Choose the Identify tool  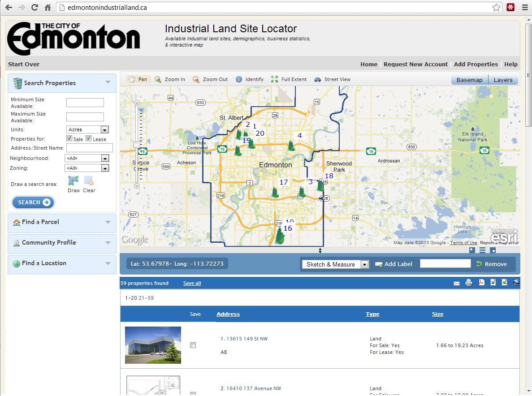250,79
